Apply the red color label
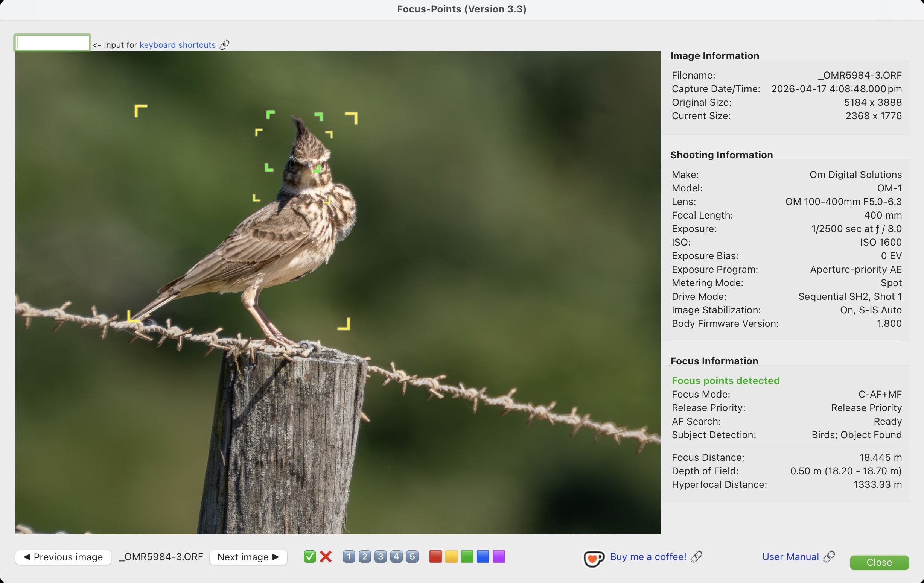This screenshot has width=924, height=583. [x=435, y=557]
